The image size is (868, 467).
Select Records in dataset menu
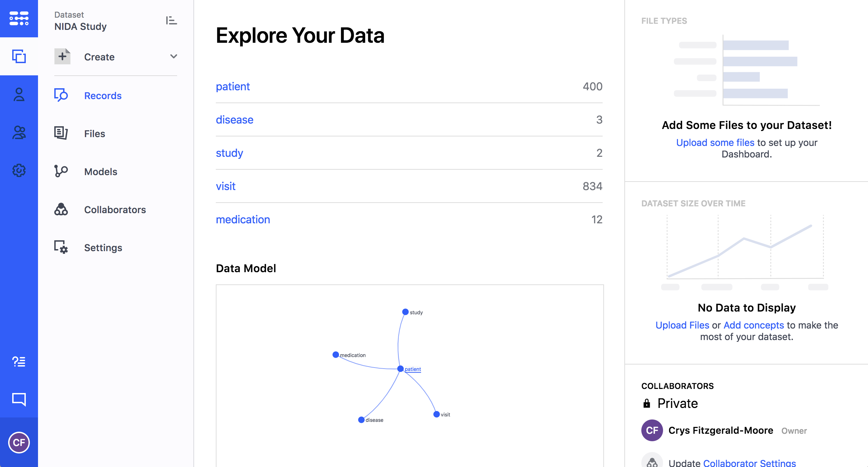coord(102,96)
